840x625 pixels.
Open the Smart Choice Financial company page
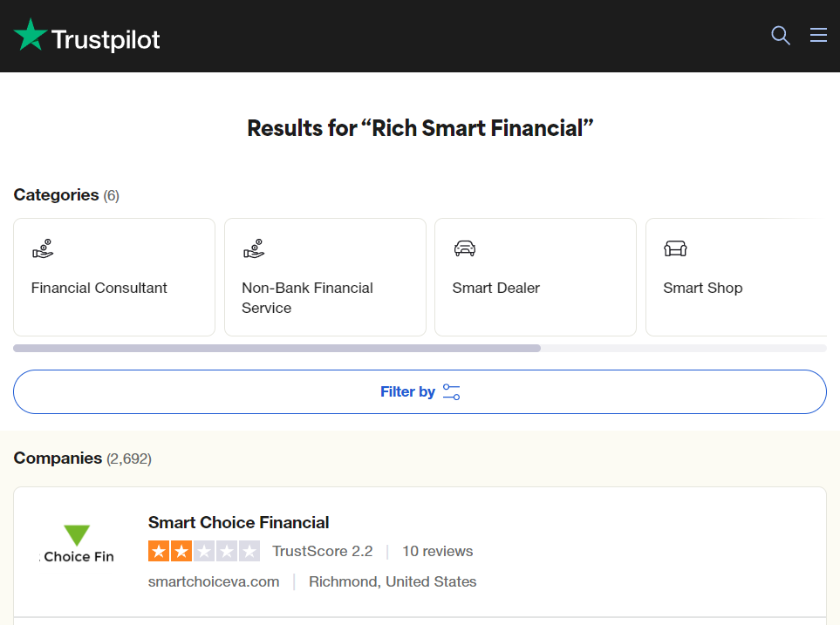point(238,522)
